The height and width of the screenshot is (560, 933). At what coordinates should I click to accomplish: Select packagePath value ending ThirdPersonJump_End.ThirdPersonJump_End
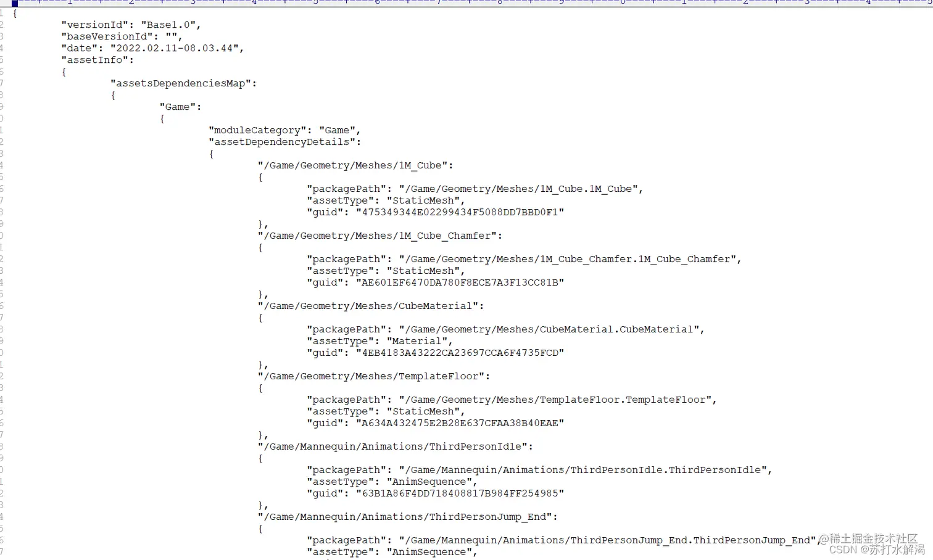(x=607, y=541)
